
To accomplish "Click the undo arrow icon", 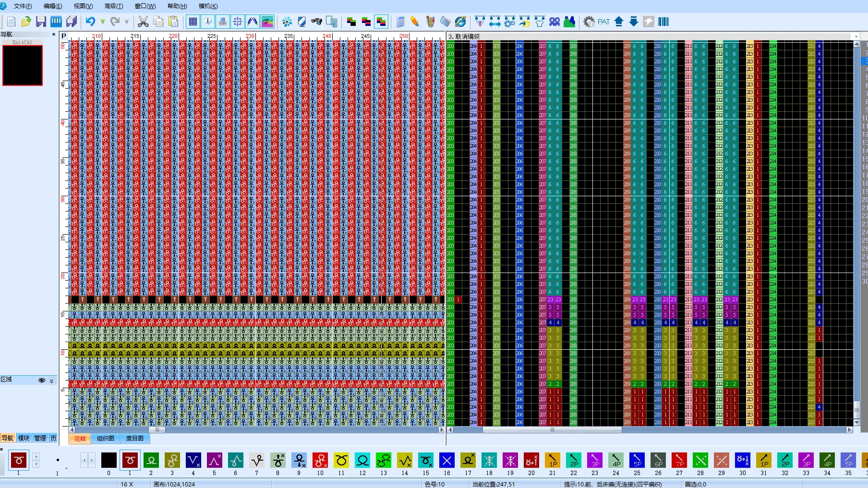I will (x=90, y=22).
